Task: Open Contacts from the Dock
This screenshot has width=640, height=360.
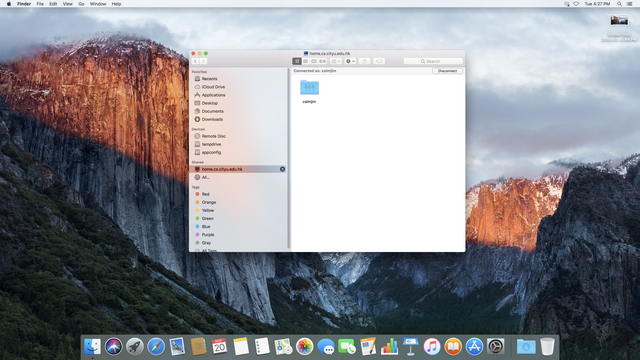Action: coord(198,347)
